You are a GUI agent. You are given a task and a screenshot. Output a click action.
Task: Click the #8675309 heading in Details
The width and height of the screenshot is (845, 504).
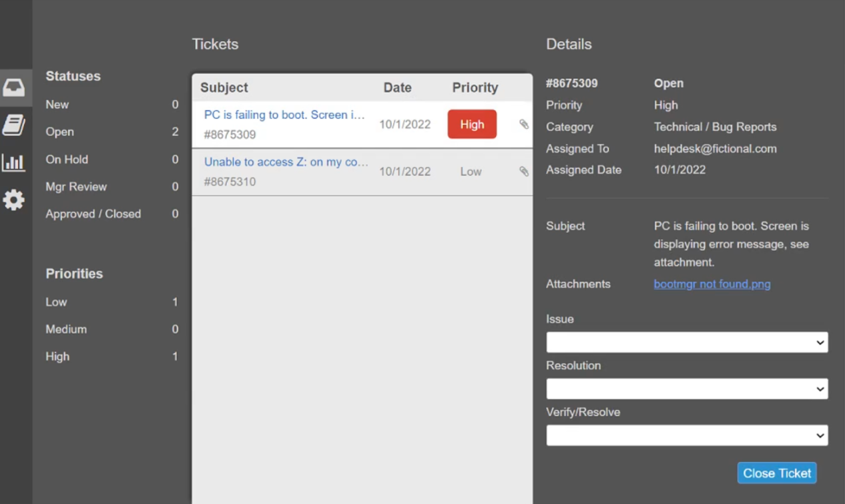(572, 83)
